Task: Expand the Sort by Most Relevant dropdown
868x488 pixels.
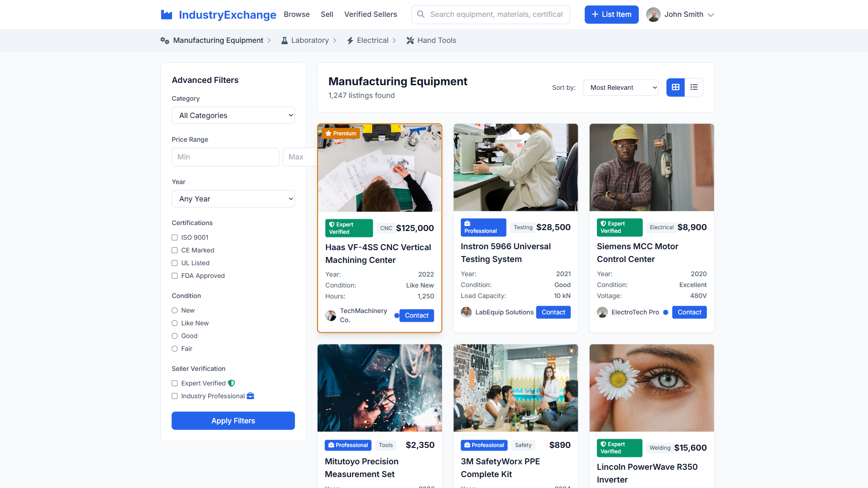Action: pyautogui.click(x=620, y=87)
